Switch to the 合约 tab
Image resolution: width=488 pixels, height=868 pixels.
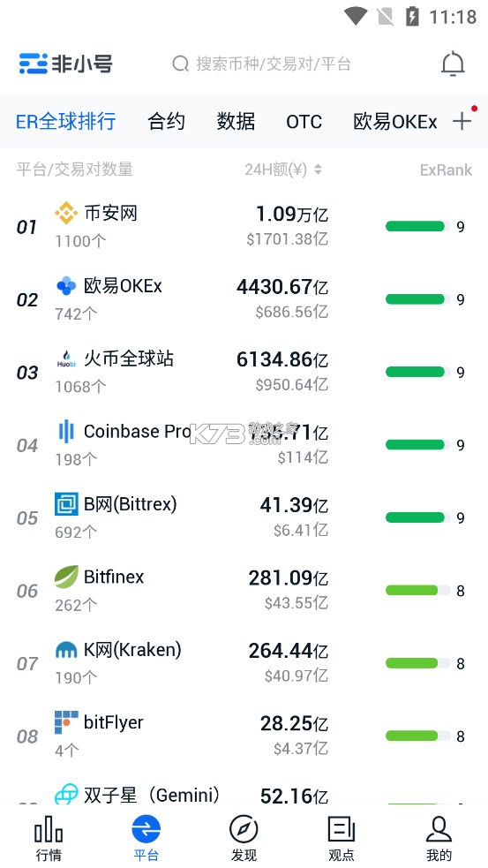pos(167,121)
